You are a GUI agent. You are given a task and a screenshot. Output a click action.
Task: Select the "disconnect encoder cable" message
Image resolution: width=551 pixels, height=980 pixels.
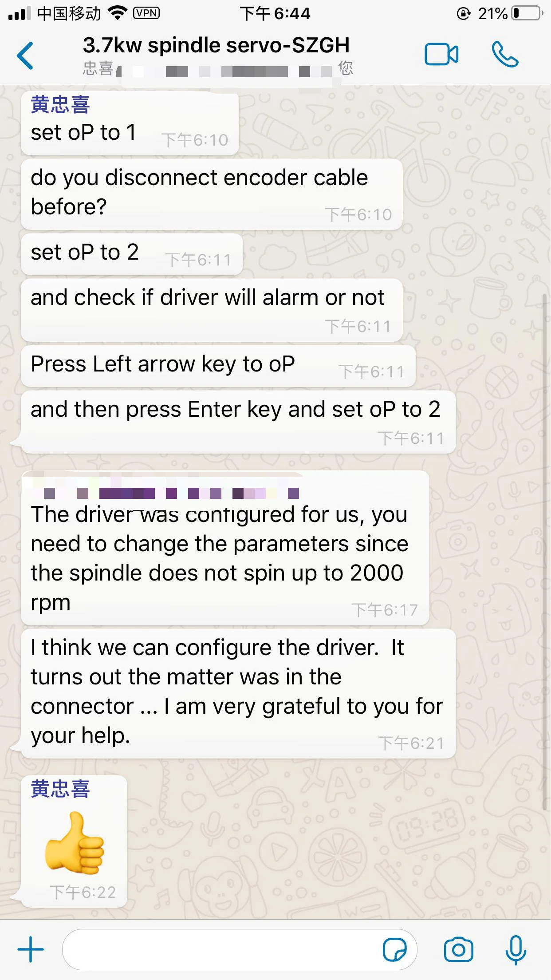212,194
